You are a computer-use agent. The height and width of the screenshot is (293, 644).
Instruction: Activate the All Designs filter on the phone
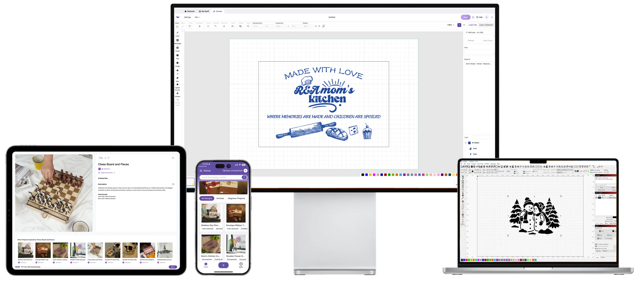pyautogui.click(x=207, y=198)
